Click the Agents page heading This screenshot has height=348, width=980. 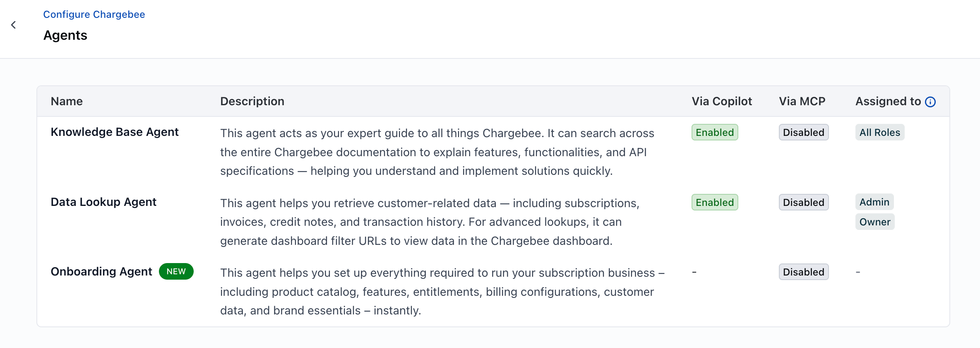coord(65,35)
